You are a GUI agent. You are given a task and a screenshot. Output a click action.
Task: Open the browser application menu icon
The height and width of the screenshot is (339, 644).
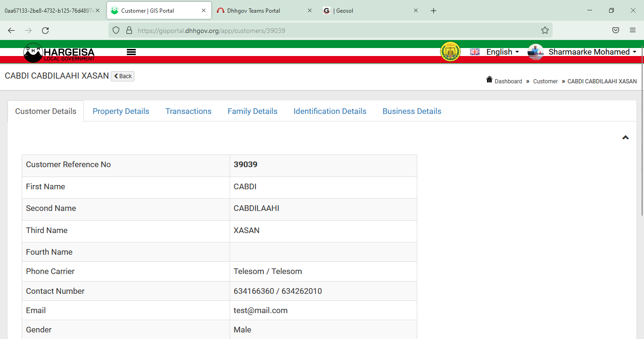pyautogui.click(x=633, y=30)
